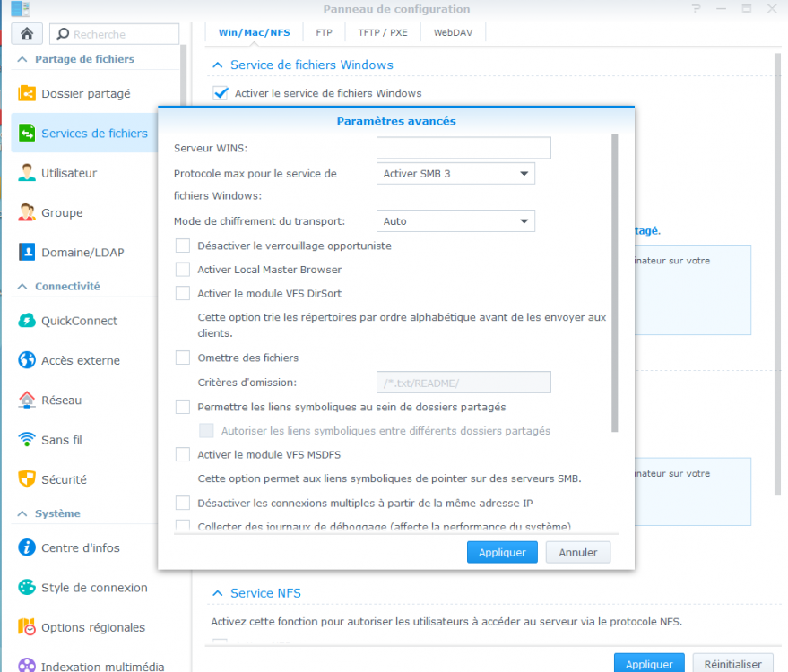
Task: Open the QuickConnect cloud icon
Action: coord(27,321)
